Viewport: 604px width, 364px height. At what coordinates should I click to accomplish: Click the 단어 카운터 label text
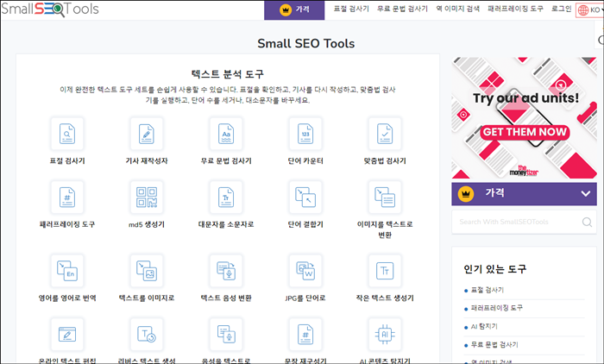tap(305, 161)
